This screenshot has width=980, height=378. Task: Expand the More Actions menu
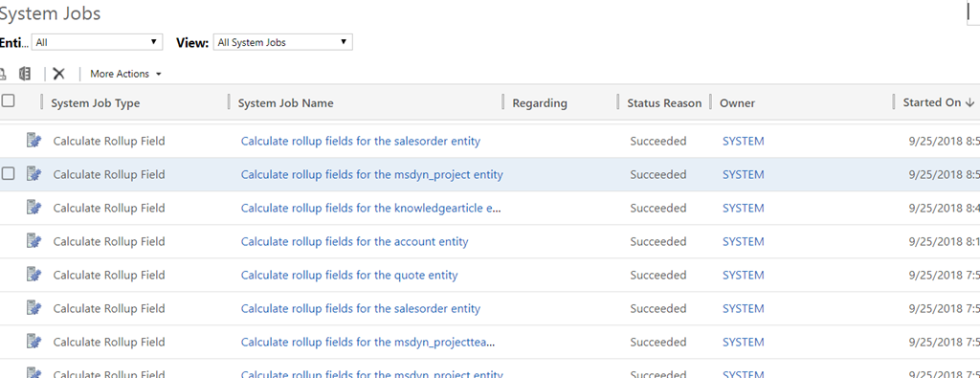click(125, 74)
